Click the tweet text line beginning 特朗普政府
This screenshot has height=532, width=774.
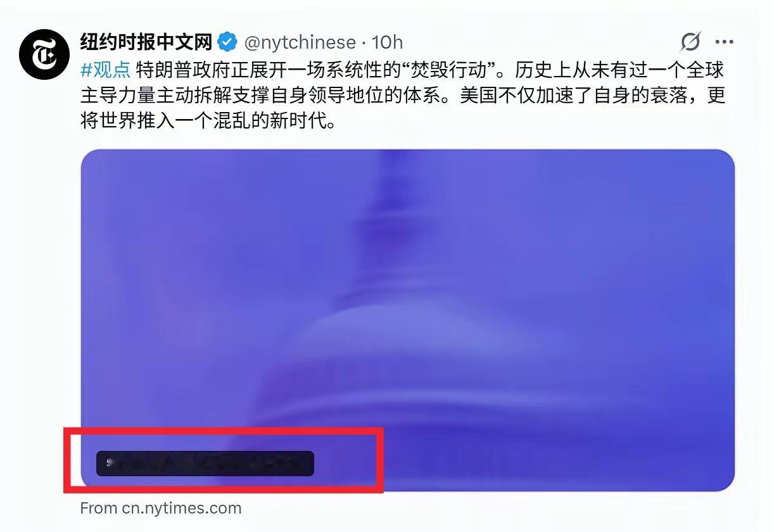click(402, 69)
